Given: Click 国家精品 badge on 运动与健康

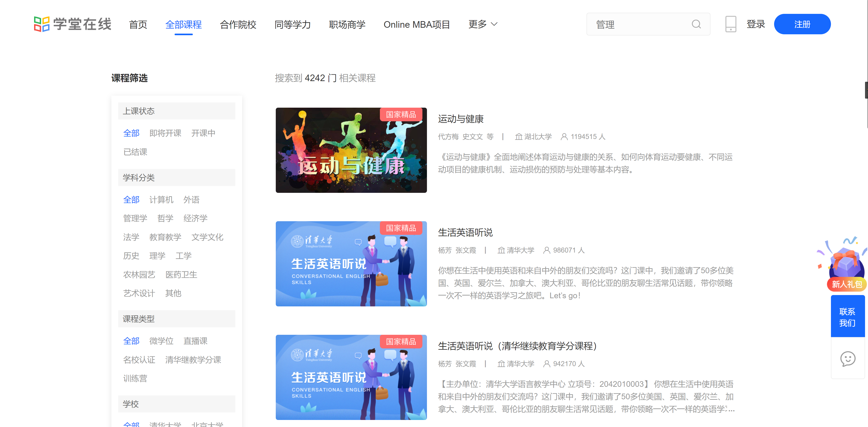Looking at the screenshot, I should pyautogui.click(x=401, y=114).
